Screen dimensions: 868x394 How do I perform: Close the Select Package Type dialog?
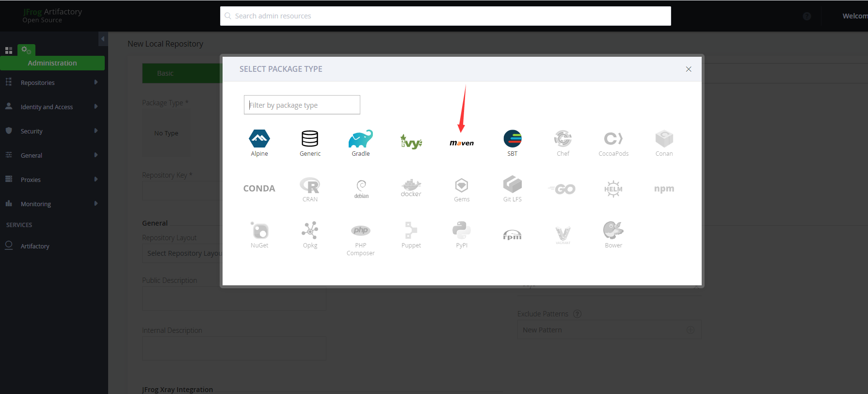[x=689, y=69]
